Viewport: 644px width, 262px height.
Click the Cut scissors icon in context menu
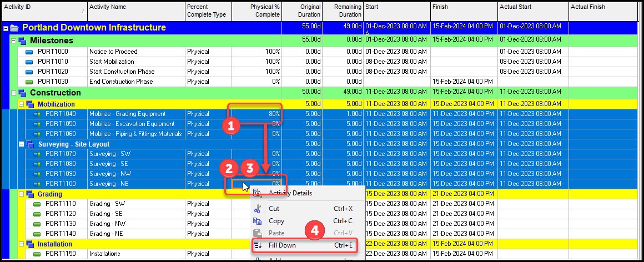[258, 209]
